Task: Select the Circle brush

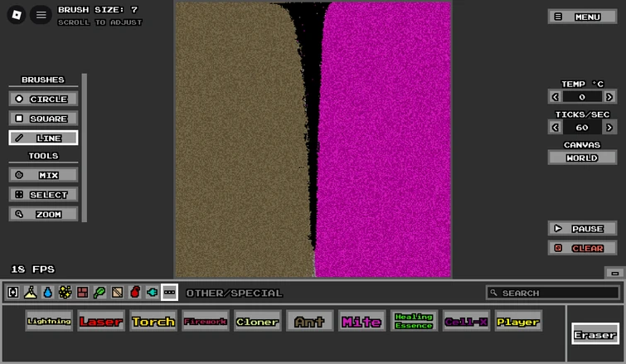Action: [43, 99]
